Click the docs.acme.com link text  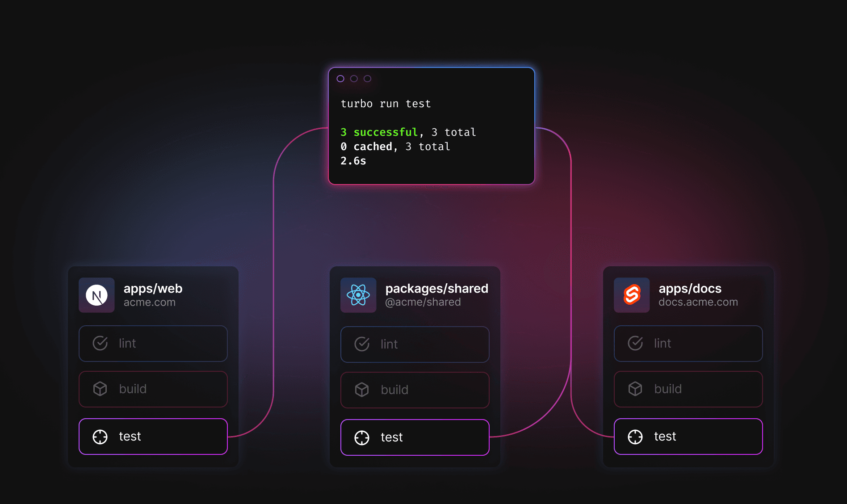point(698,302)
